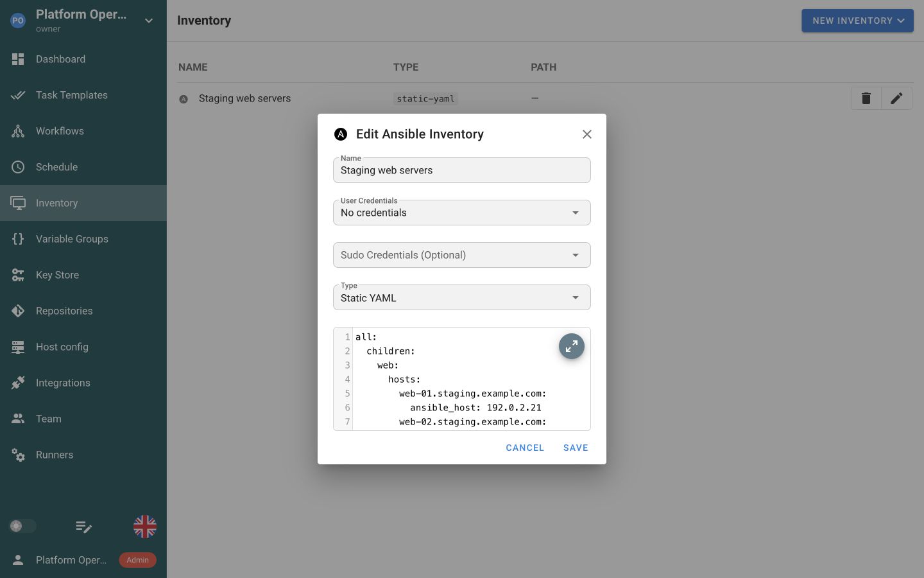This screenshot has width=924, height=578.
Task: Click the ansible_host: 192.0.2.21 line
Action: click(475, 407)
